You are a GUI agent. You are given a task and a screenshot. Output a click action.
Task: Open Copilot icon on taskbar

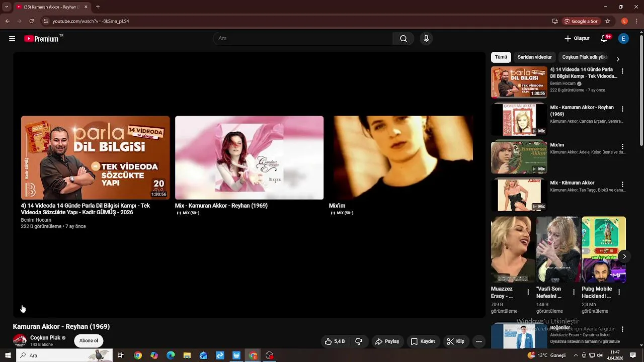click(x=154, y=355)
